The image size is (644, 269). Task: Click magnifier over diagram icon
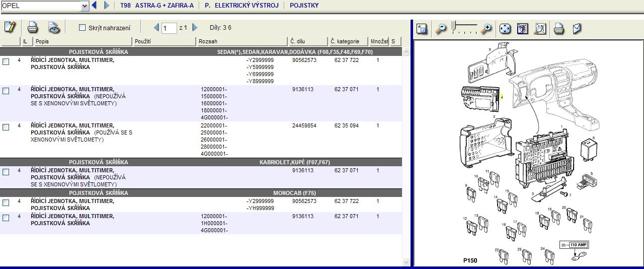tap(540, 29)
